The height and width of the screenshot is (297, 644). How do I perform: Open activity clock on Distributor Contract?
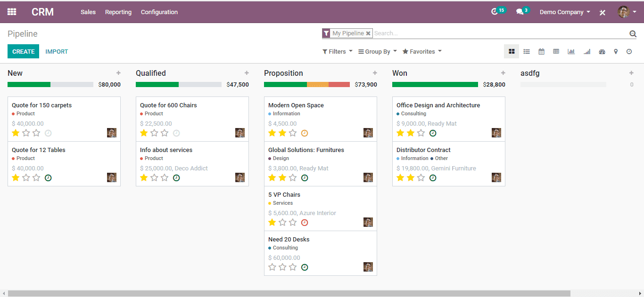pyautogui.click(x=433, y=178)
